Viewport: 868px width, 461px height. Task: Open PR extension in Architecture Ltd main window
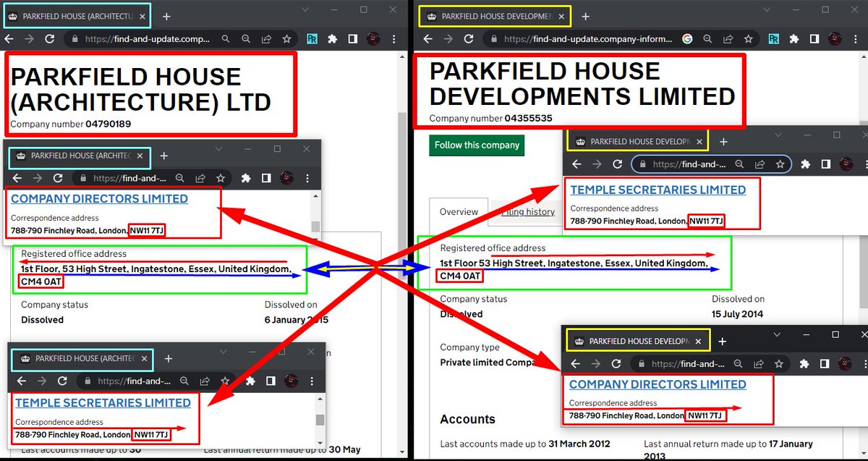[312, 39]
